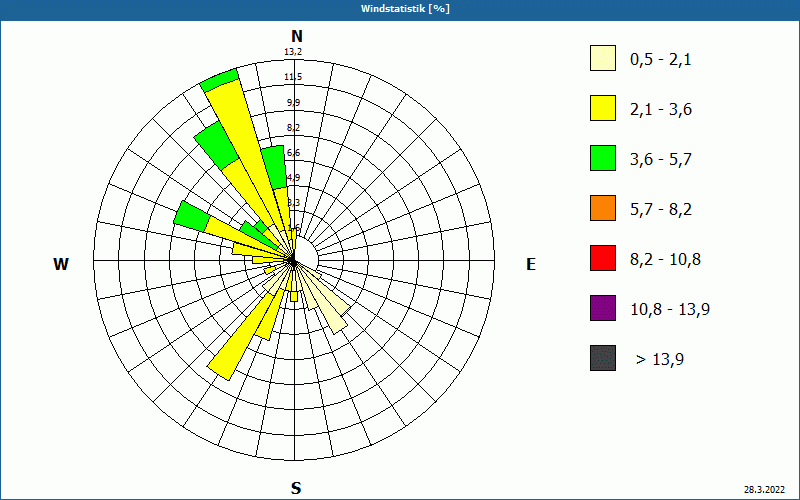Viewport: 800px width, 500px height.
Task: Click the W compass label
Action: point(61,264)
